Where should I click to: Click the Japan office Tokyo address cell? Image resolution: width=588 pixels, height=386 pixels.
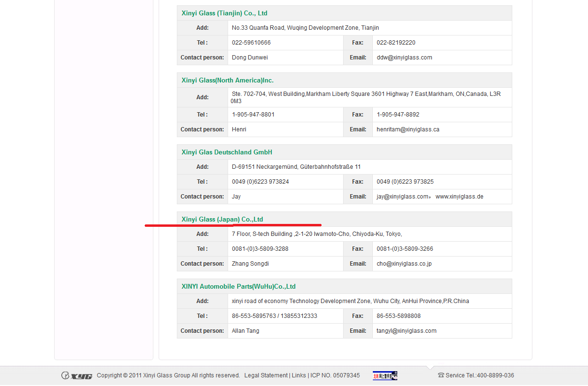[317, 234]
